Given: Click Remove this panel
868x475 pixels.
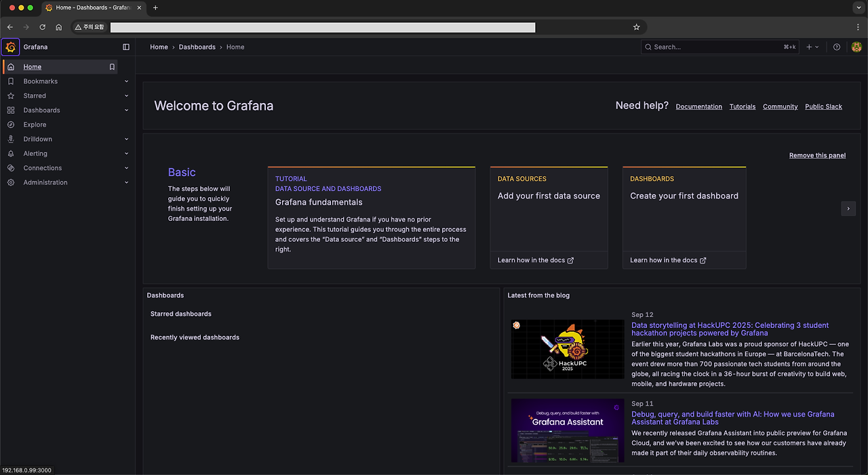Looking at the screenshot, I should [x=817, y=155].
